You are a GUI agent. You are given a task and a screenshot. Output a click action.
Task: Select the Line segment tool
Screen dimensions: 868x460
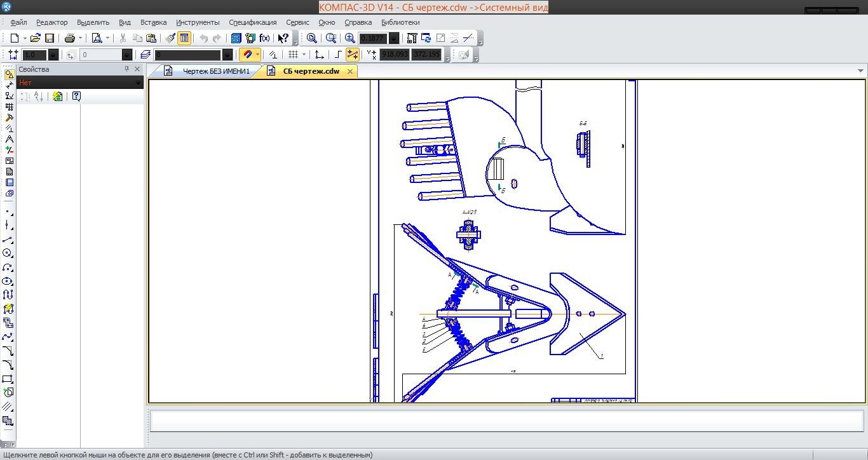click(8, 239)
